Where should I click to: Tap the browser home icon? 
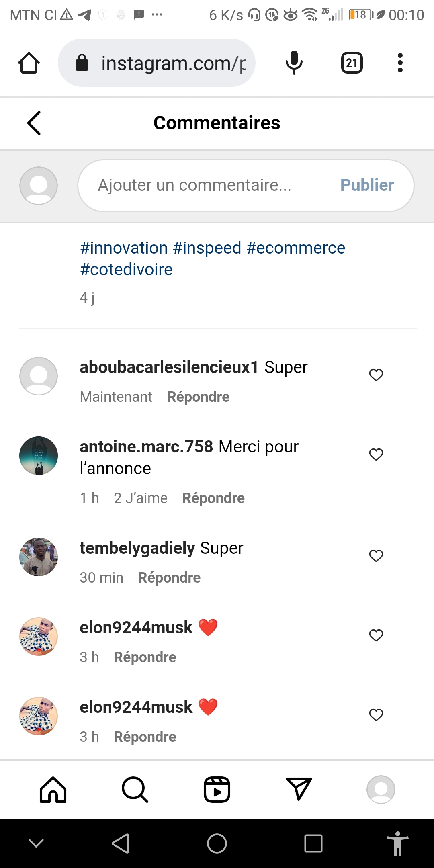pos(29,63)
